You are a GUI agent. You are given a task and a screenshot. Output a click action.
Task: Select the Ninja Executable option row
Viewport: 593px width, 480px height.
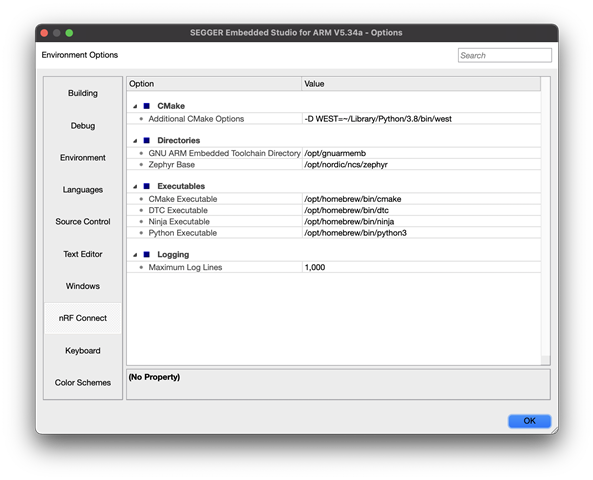coord(334,222)
